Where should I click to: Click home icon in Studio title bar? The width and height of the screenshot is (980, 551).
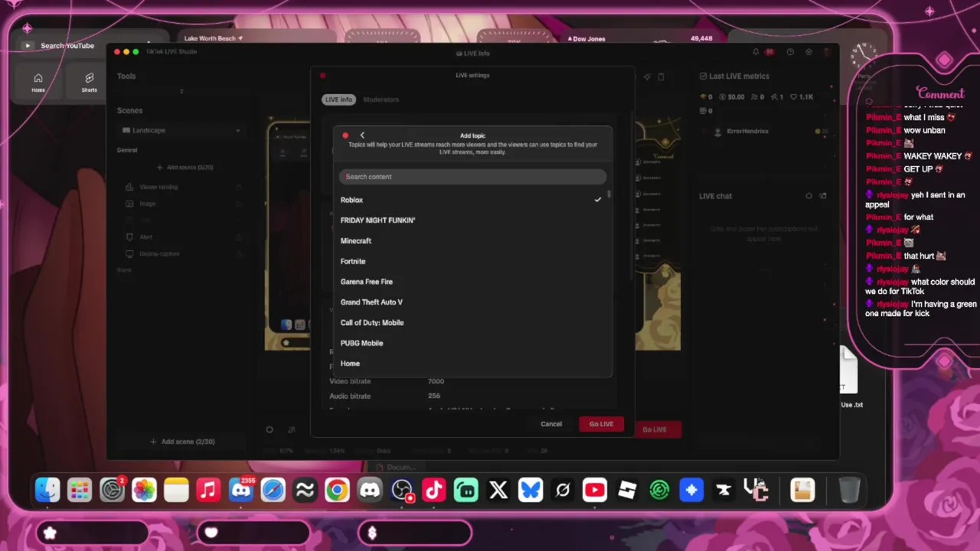[x=809, y=52]
